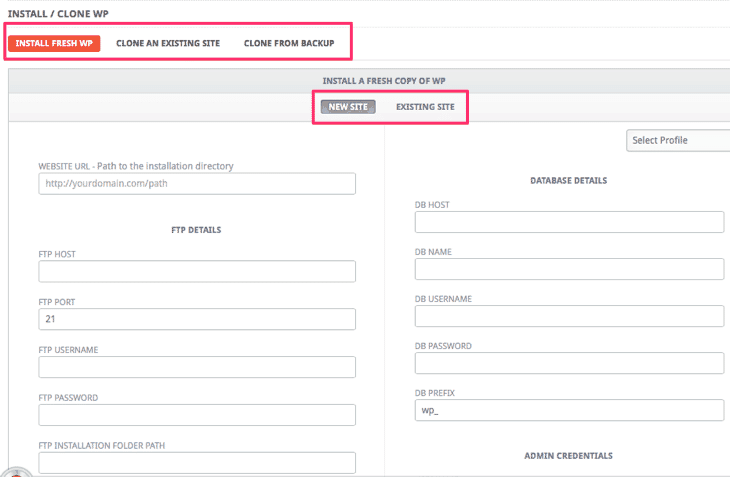The width and height of the screenshot is (730, 477).
Task: Click the FTP Password field
Action: (197, 415)
